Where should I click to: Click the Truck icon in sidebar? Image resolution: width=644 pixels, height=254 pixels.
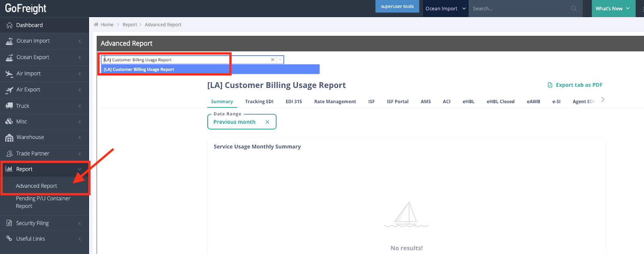[9, 106]
